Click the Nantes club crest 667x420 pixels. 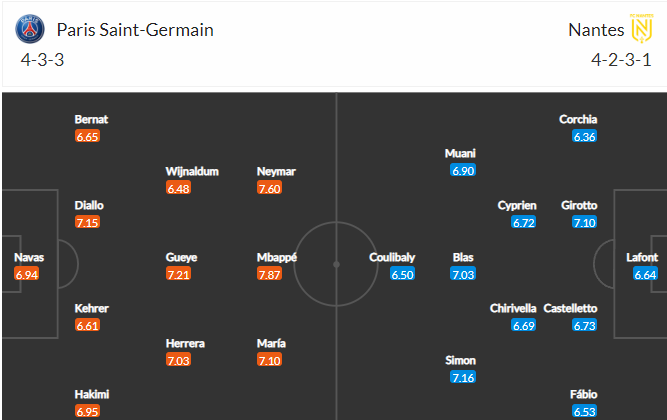point(637,30)
